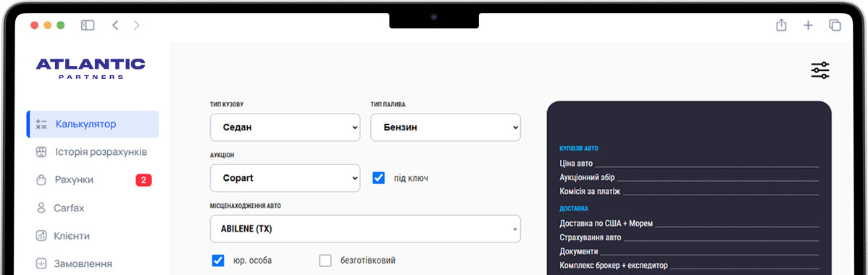Click the Комплекс брокер + експедитор line
The image size is (868, 275).
(689, 265)
